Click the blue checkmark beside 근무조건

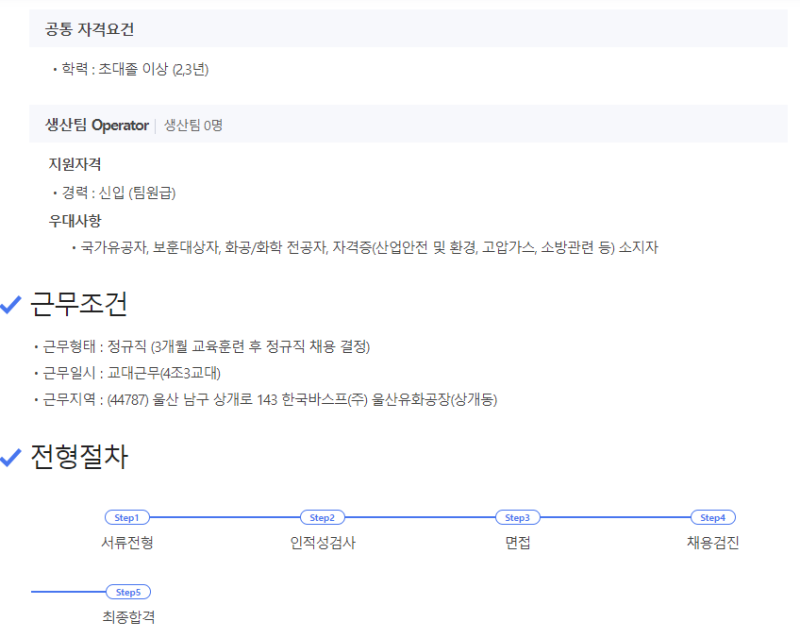click(11, 305)
